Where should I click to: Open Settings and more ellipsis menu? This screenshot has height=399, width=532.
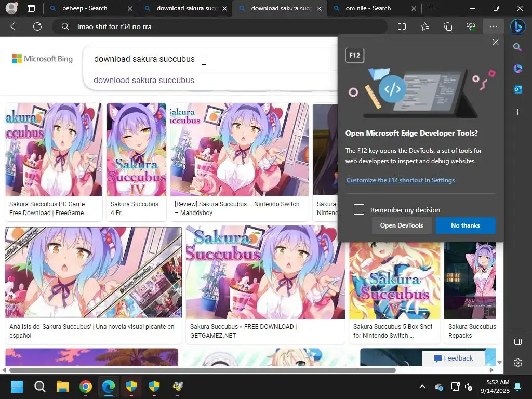pyautogui.click(x=494, y=26)
